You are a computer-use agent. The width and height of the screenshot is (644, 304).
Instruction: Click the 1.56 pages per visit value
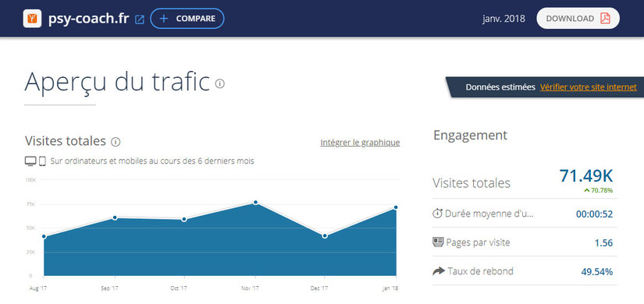click(x=603, y=243)
